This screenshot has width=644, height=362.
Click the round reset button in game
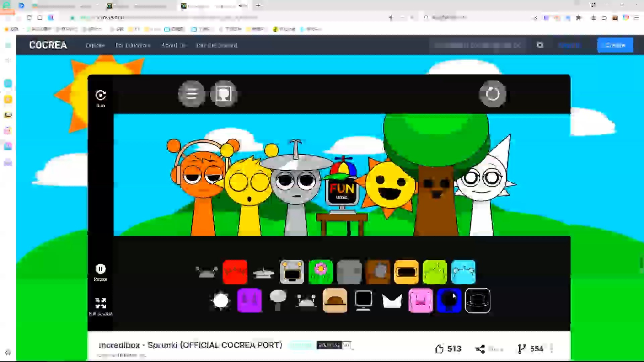[492, 94]
